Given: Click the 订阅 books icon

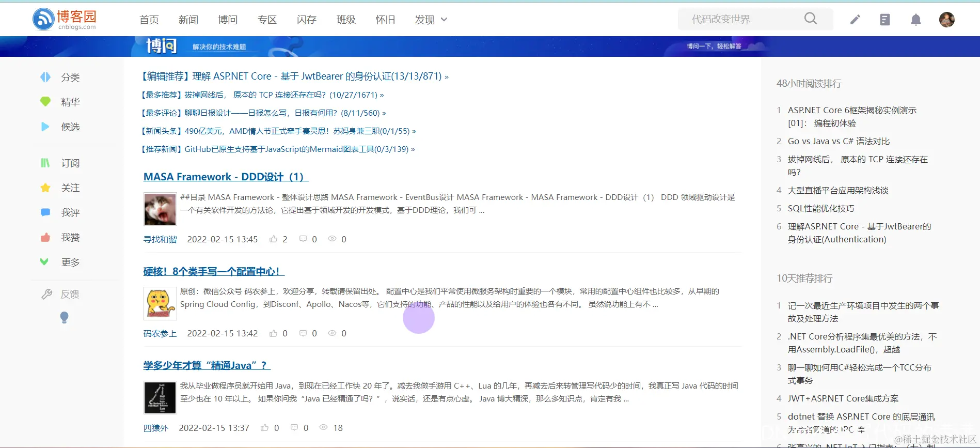Looking at the screenshot, I should pyautogui.click(x=45, y=163).
